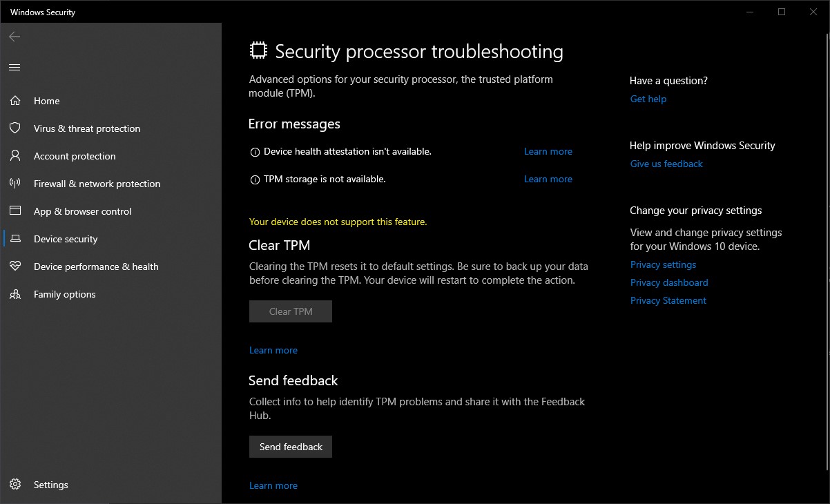The height and width of the screenshot is (504, 830).
Task: Click the Family options people icon
Action: point(15,294)
